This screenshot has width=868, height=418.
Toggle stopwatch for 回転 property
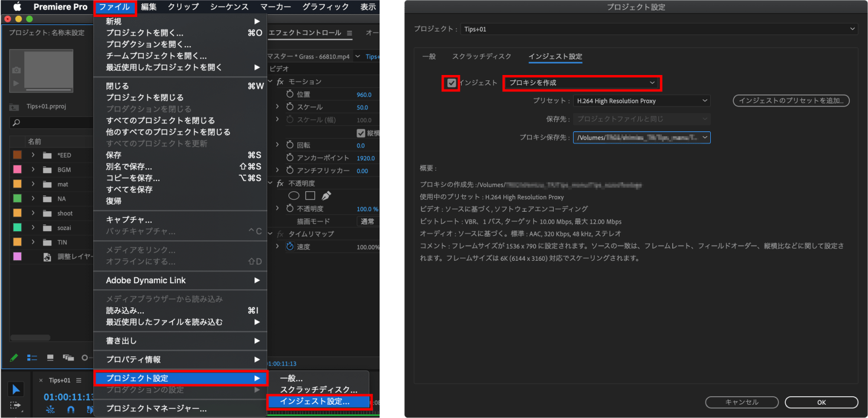tap(290, 145)
